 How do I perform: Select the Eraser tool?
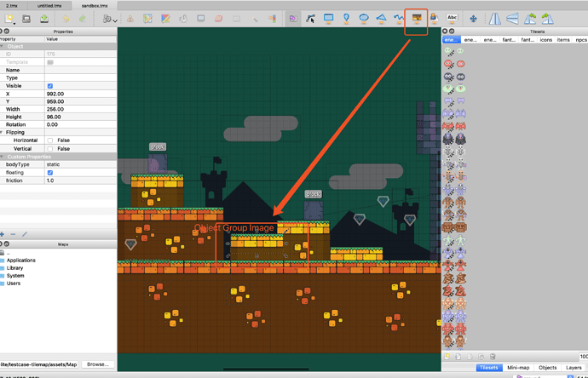point(219,19)
